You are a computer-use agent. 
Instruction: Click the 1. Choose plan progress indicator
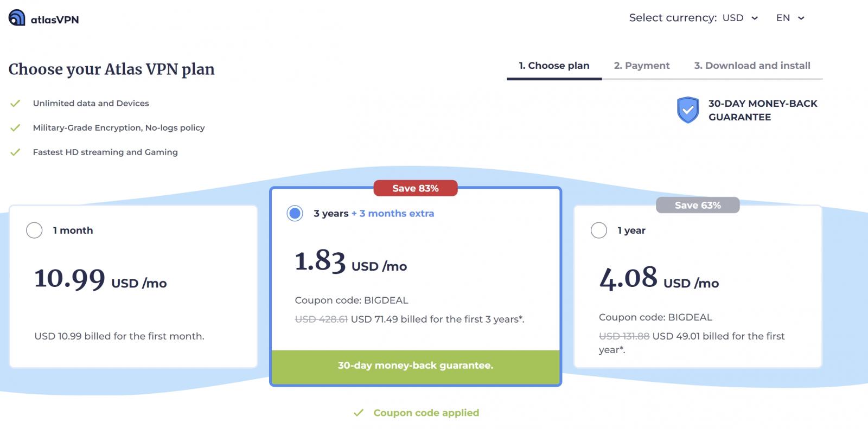[x=553, y=65]
